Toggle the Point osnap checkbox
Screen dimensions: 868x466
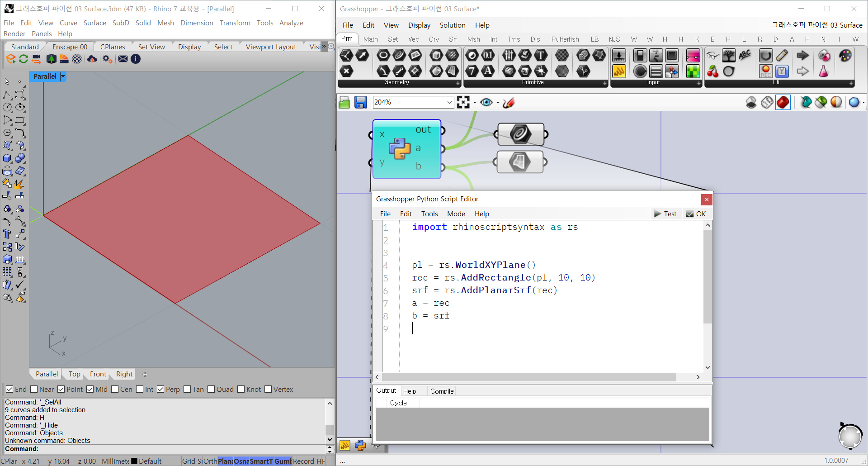point(61,389)
